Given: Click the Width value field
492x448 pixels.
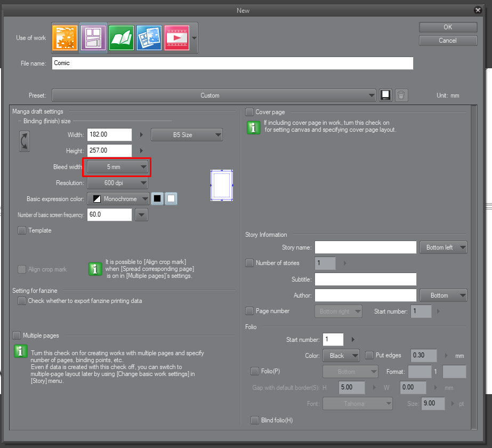Looking at the screenshot, I should pos(109,135).
